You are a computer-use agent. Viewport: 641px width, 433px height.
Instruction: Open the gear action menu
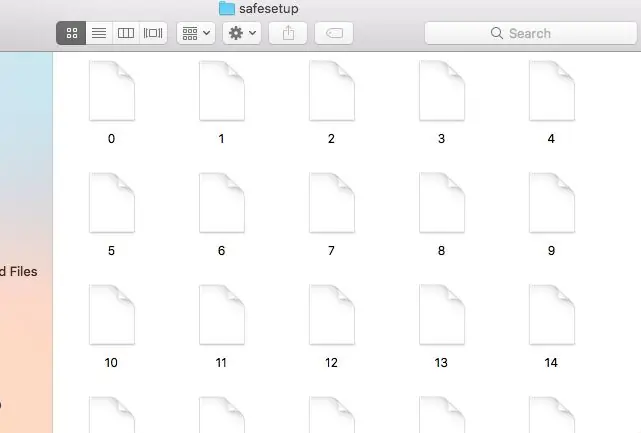pos(242,33)
